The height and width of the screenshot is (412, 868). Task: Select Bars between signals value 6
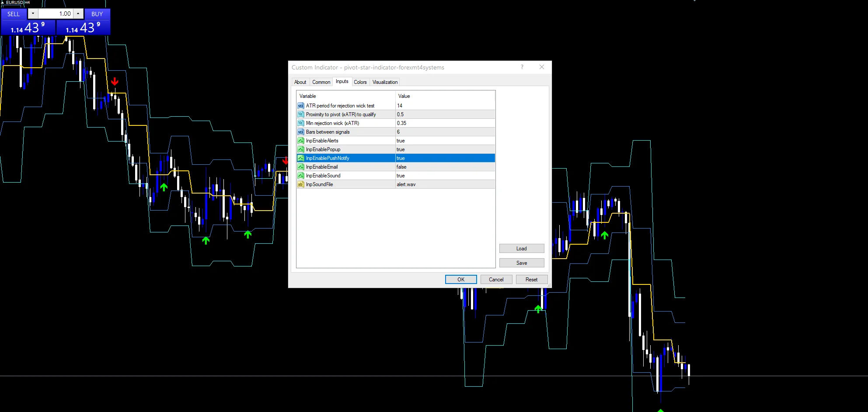tap(445, 132)
